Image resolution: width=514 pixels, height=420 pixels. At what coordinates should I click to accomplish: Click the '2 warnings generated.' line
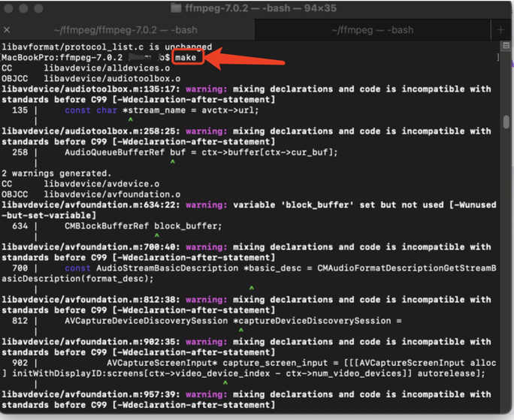[56, 174]
